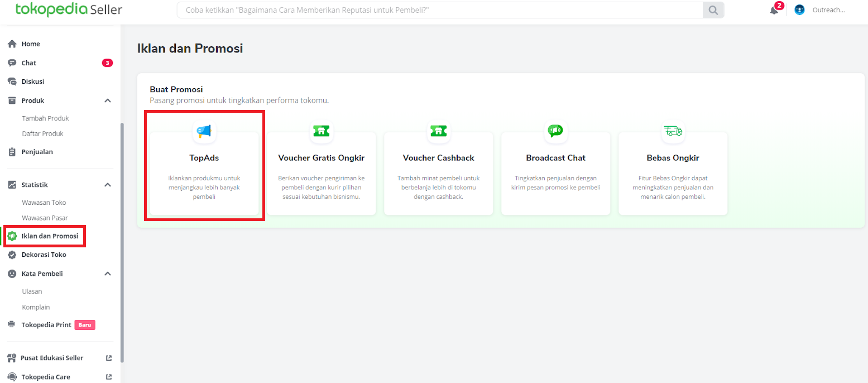Image resolution: width=868 pixels, height=383 pixels.
Task: Open Wawasan Pasar submenu
Action: (45, 218)
